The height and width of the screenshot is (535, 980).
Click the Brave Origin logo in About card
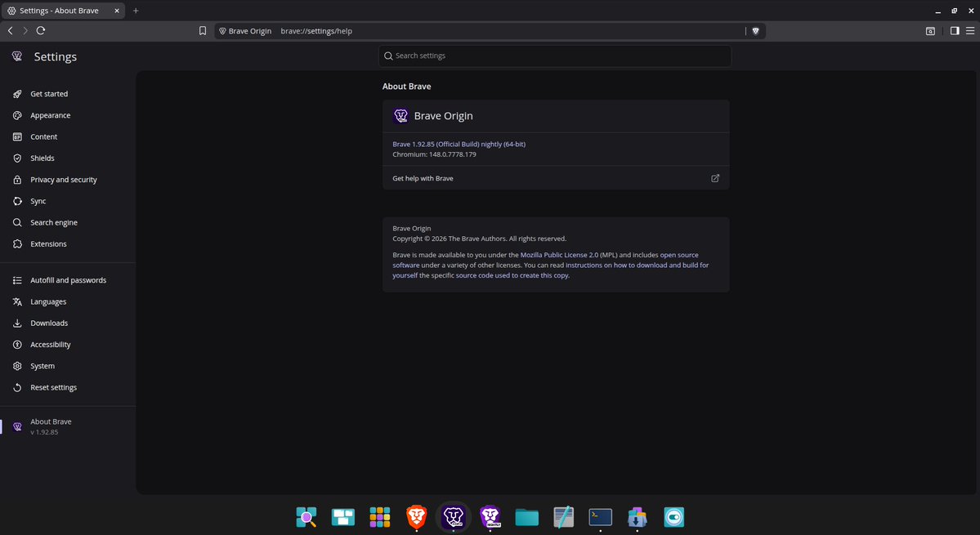(x=401, y=115)
